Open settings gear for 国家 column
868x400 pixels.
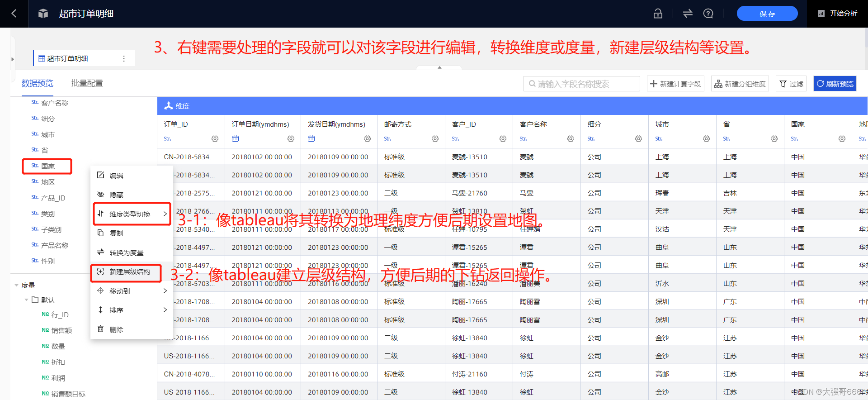pos(842,139)
